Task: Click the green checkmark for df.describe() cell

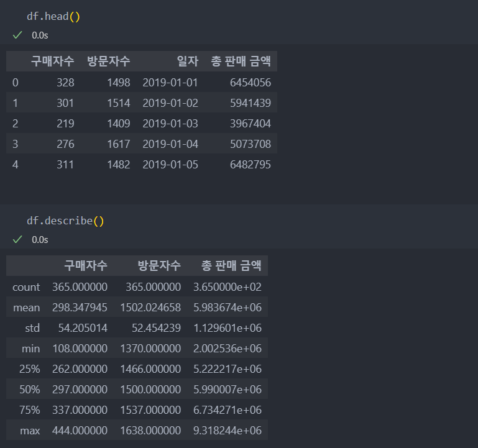Action: [17, 240]
